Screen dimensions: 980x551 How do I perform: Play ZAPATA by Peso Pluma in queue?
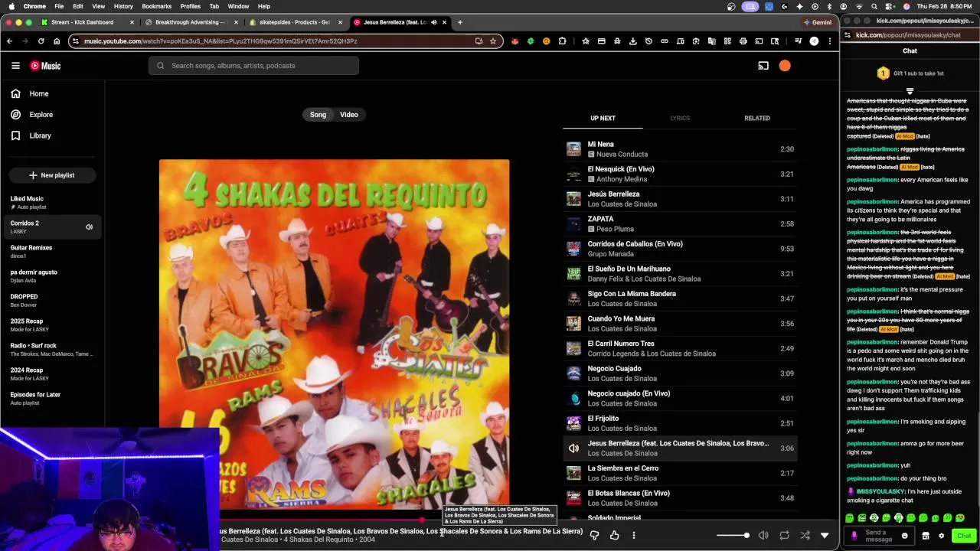click(680, 223)
